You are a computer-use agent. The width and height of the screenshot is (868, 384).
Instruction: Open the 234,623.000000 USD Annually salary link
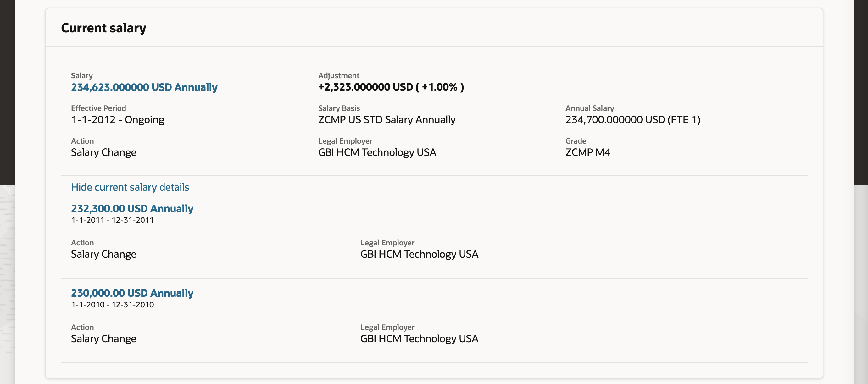pyautogui.click(x=144, y=87)
